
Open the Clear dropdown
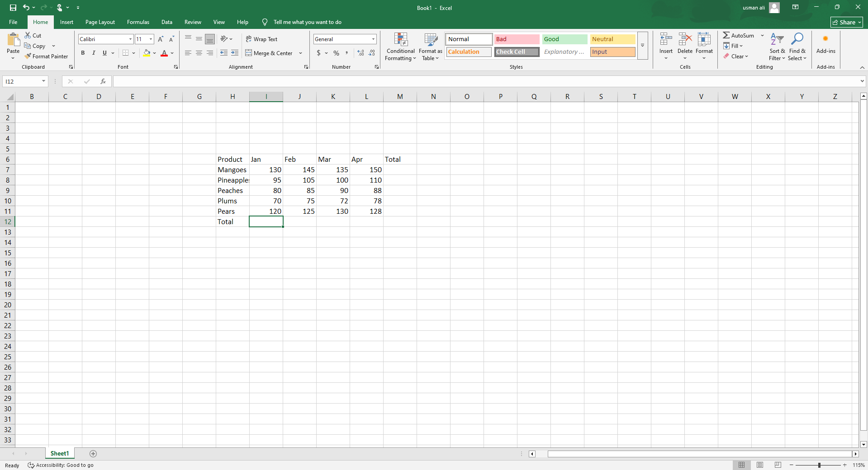point(736,56)
